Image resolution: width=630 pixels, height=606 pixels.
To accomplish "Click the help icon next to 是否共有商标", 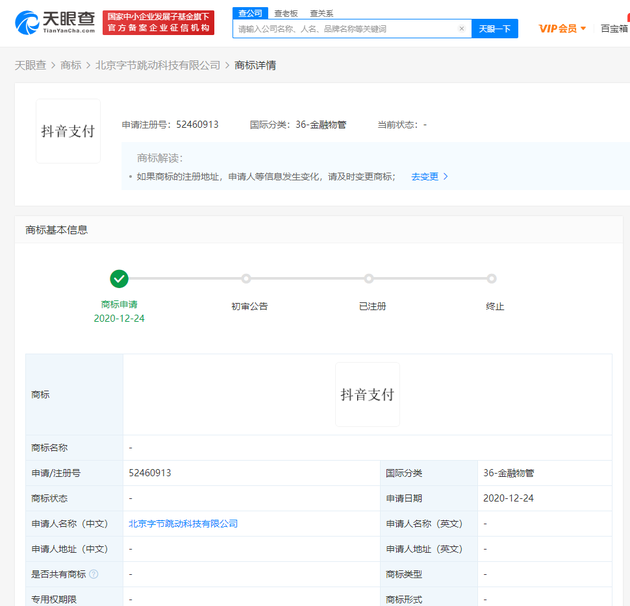I will click(94, 574).
